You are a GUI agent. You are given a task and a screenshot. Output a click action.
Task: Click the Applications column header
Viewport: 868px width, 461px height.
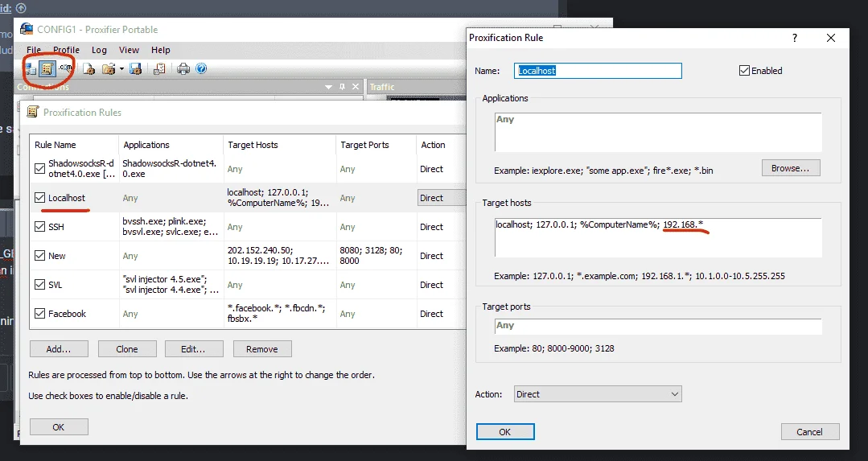pyautogui.click(x=171, y=145)
